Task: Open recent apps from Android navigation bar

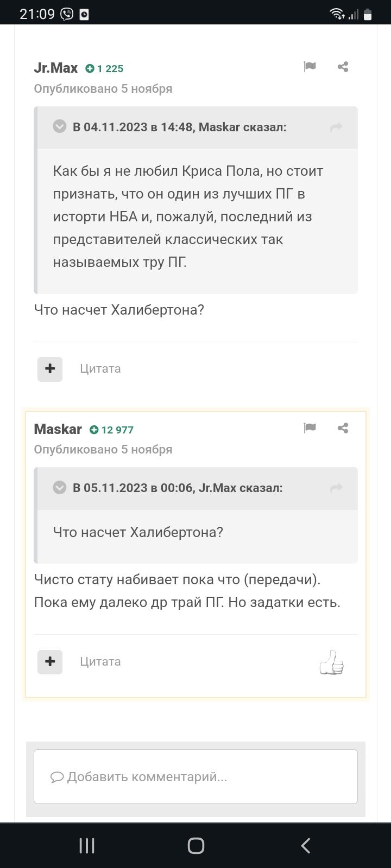Action: 87,845
